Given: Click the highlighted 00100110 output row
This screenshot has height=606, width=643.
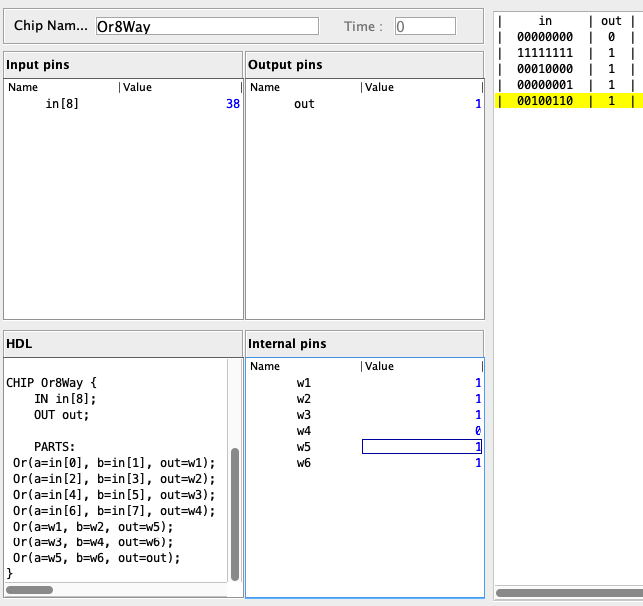Looking at the screenshot, I should pos(567,101).
